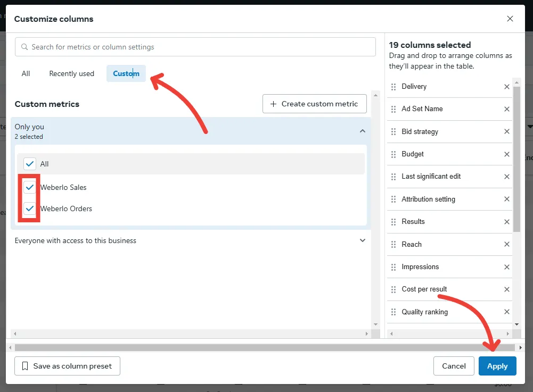Grab the drag handle for Quality ranking

(x=393, y=312)
